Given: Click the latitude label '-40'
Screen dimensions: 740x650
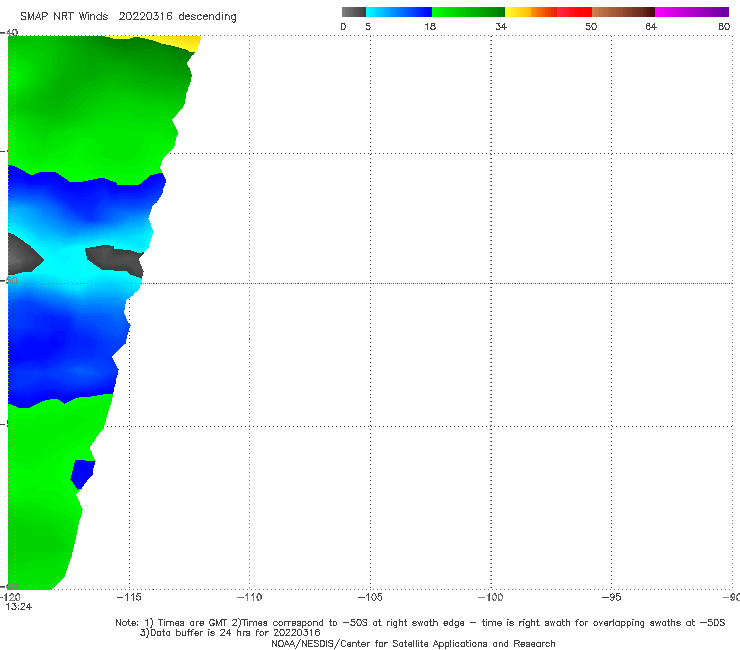Looking at the screenshot, I should point(9,32).
